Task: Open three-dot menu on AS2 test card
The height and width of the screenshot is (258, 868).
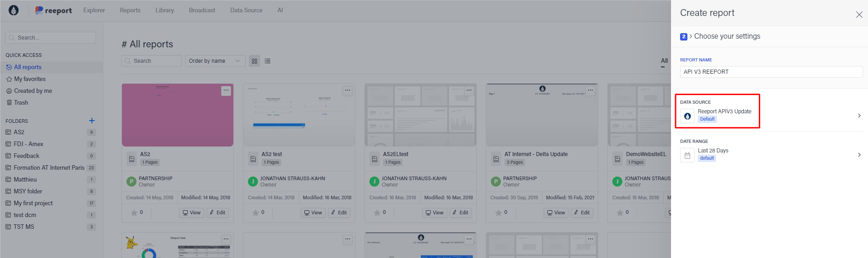Action: pos(347,91)
